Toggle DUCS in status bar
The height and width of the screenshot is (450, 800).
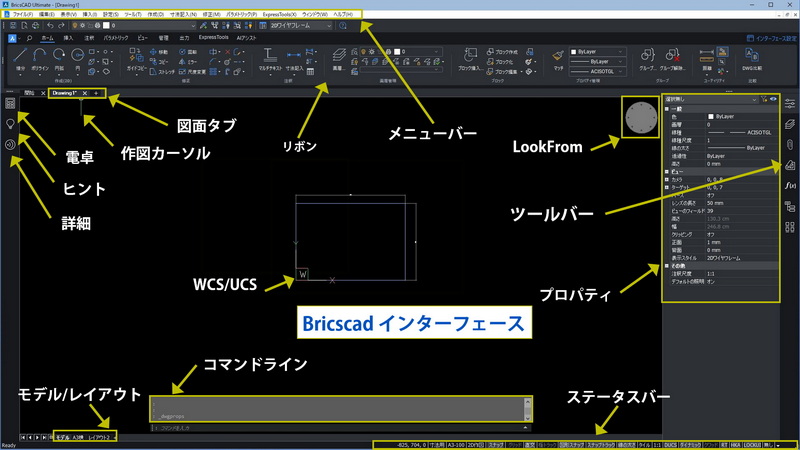click(670, 445)
